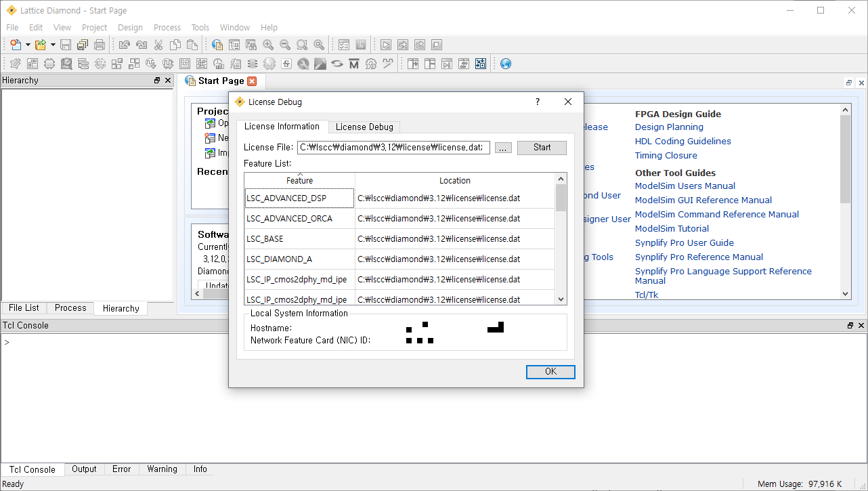This screenshot has width=868, height=491.
Task: Open the Synplify Pro User Guide link
Action: point(685,242)
